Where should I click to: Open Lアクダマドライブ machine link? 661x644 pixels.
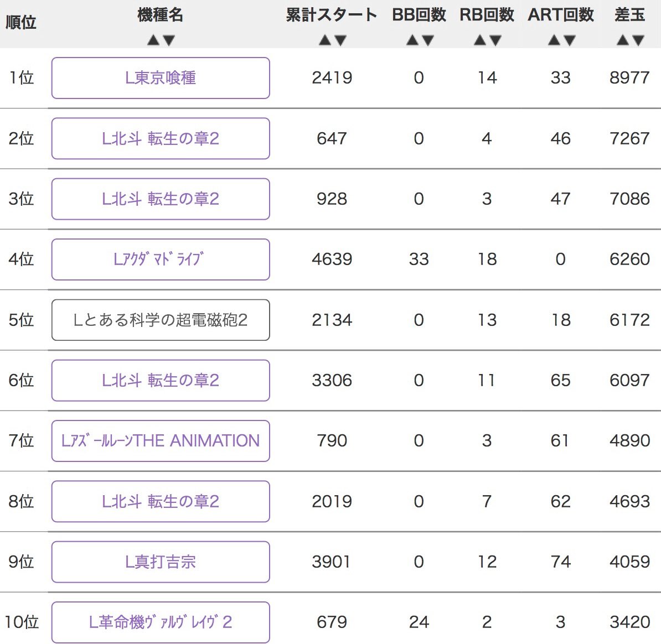click(161, 259)
